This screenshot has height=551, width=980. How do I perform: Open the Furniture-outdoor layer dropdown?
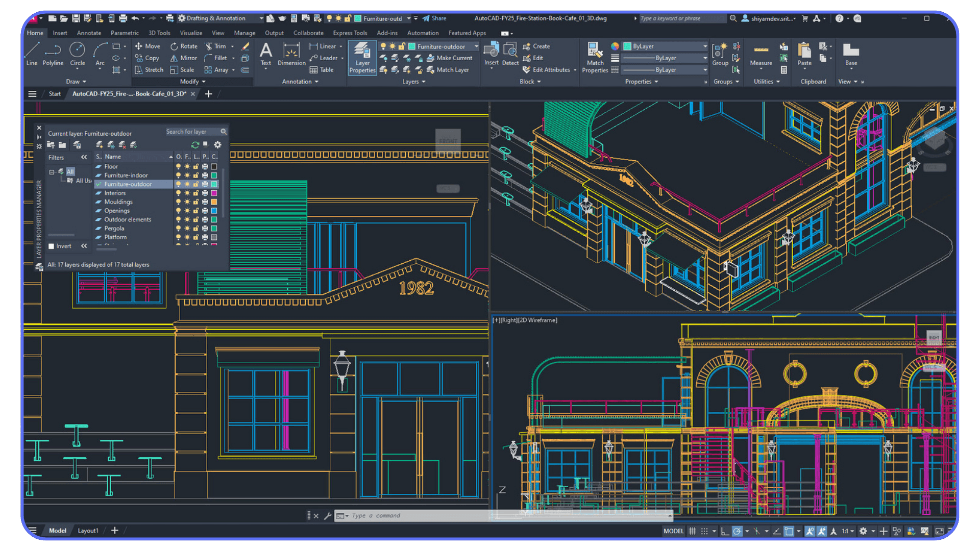[x=476, y=46]
